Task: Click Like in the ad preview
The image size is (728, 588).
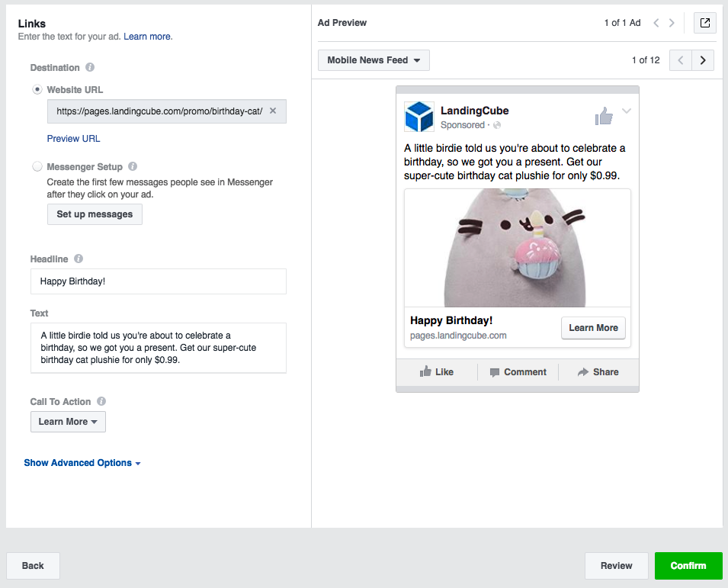Action: point(437,371)
